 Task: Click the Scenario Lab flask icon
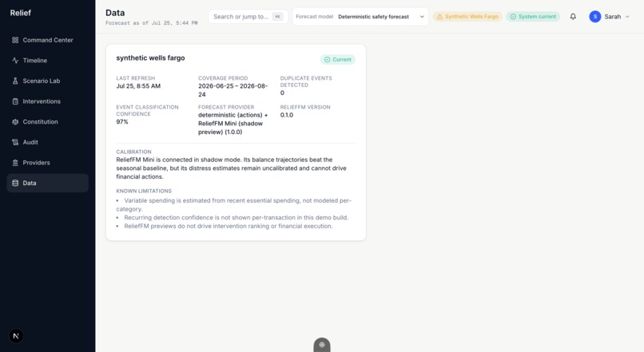click(15, 81)
